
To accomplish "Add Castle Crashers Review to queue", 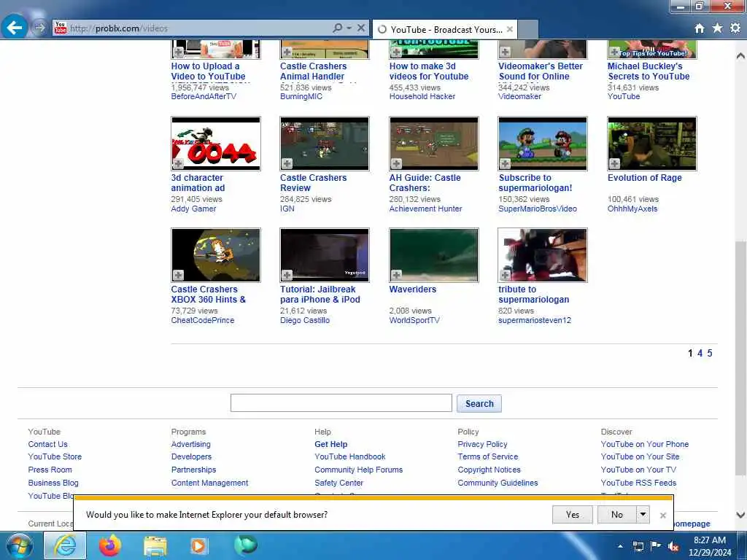I will (287, 163).
